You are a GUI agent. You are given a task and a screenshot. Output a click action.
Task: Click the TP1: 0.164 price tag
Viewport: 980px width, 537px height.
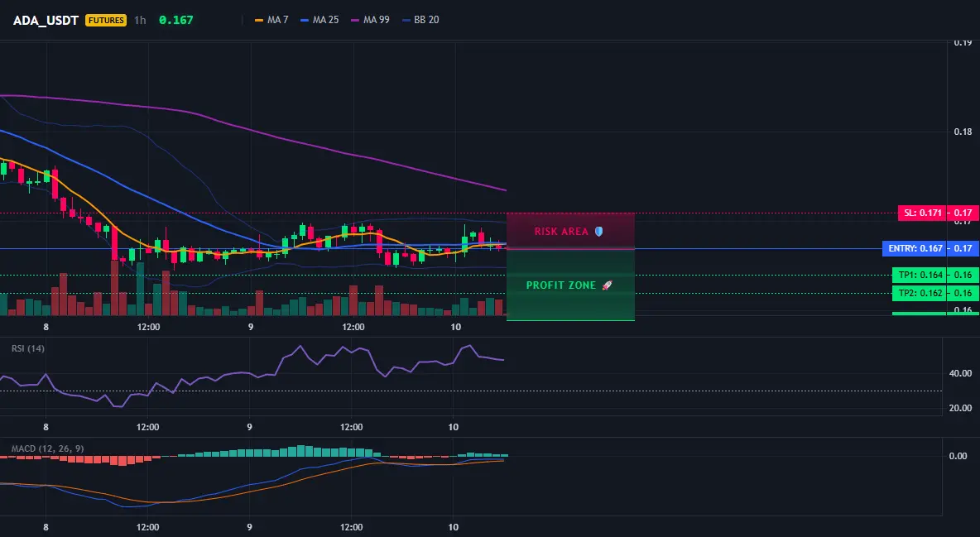tap(920, 275)
